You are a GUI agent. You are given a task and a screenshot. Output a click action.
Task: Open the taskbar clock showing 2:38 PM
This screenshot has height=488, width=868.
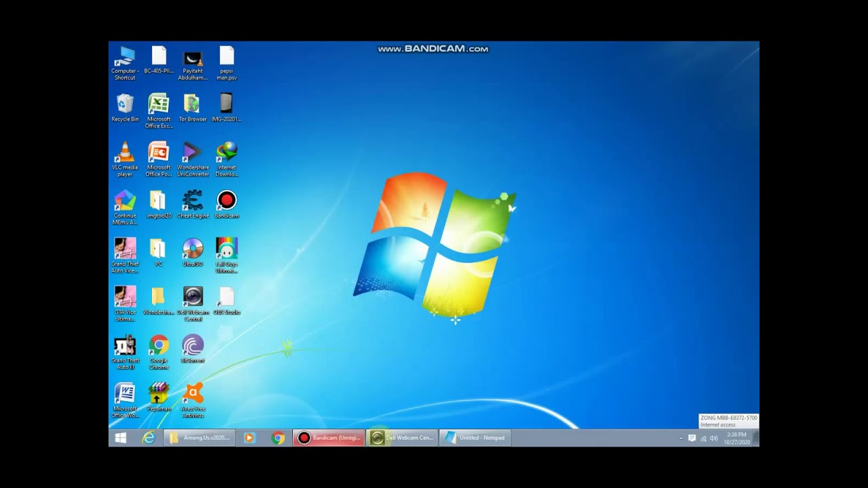point(736,438)
